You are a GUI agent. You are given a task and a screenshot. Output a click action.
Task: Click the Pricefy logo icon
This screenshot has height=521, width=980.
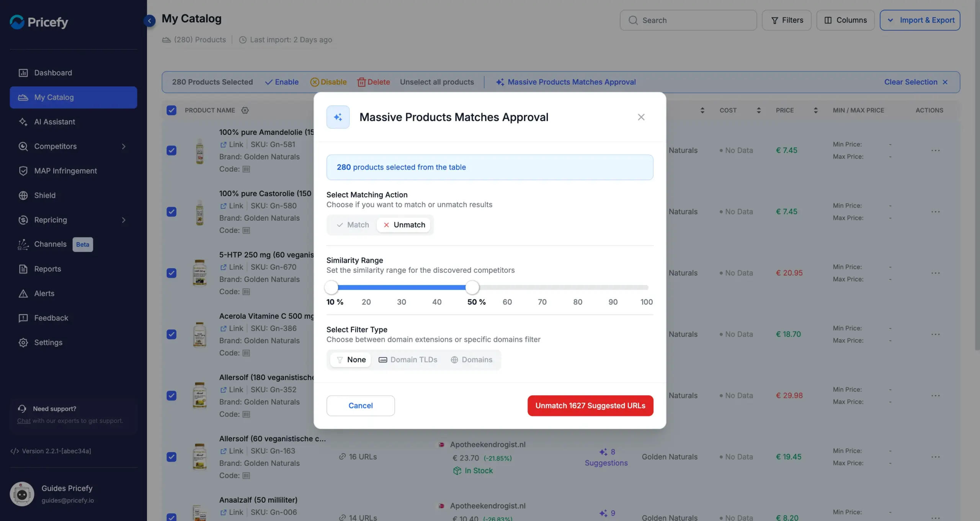[x=17, y=22]
